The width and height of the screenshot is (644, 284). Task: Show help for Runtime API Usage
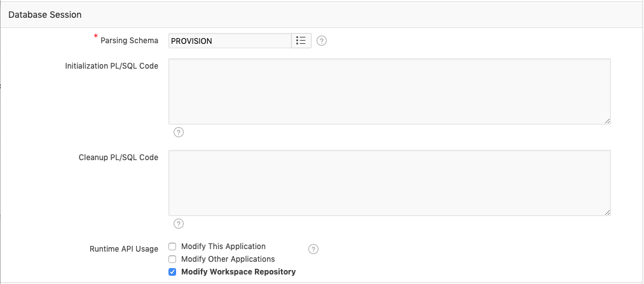click(313, 249)
